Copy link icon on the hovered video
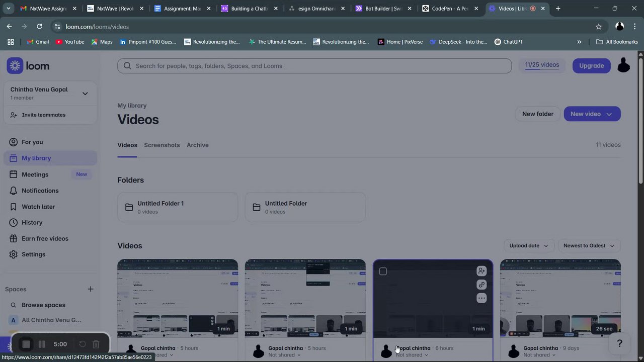 [481, 285]
